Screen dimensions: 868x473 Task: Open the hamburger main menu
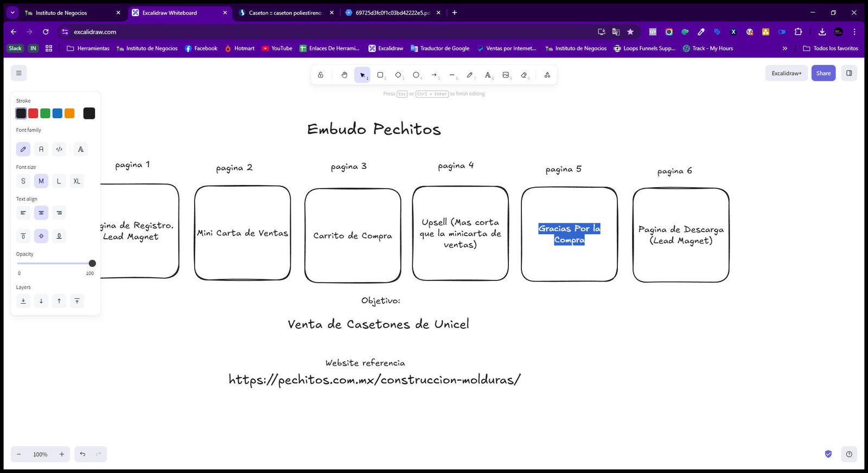point(19,73)
